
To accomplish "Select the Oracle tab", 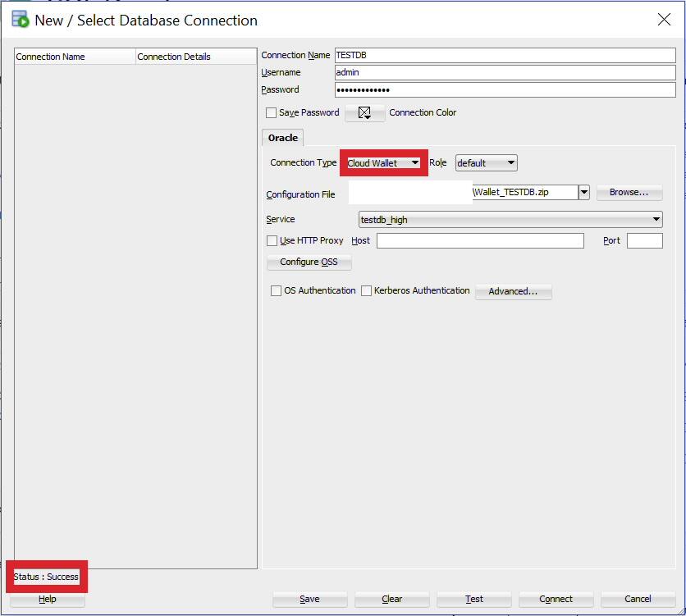I will click(282, 138).
